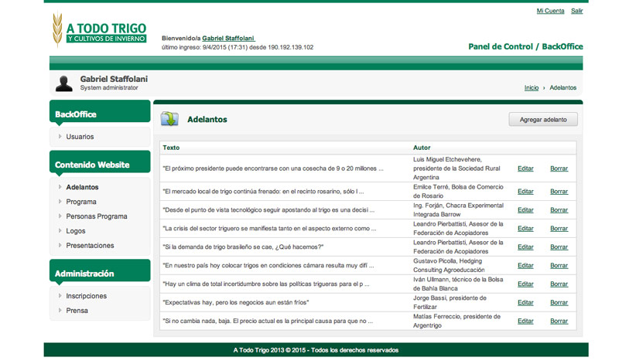
Task: Click the Agregar adelanto button
Action: click(543, 120)
